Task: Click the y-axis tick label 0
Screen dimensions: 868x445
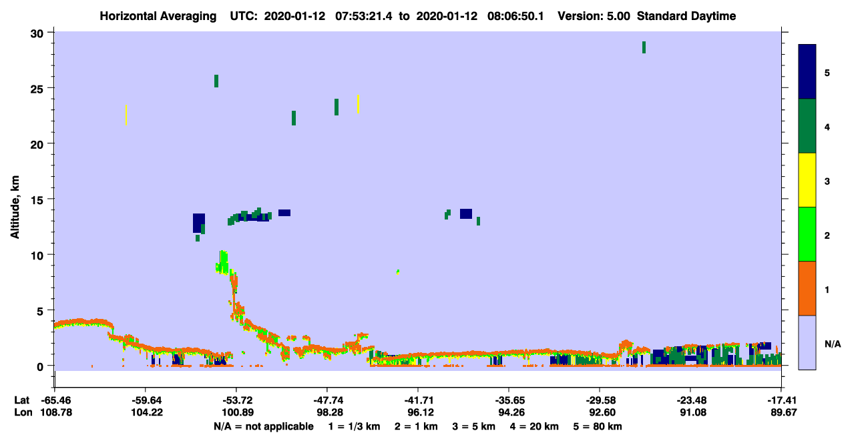Action: (41, 366)
